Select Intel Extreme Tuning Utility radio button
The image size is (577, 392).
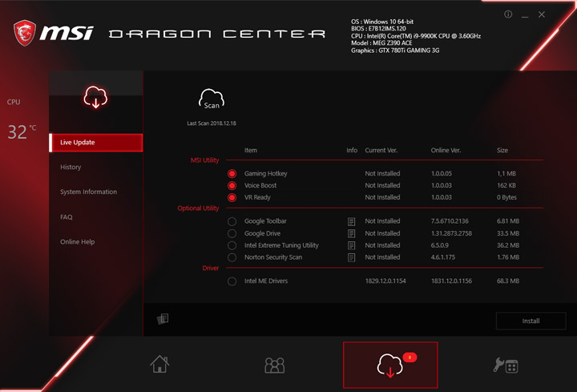click(x=232, y=245)
